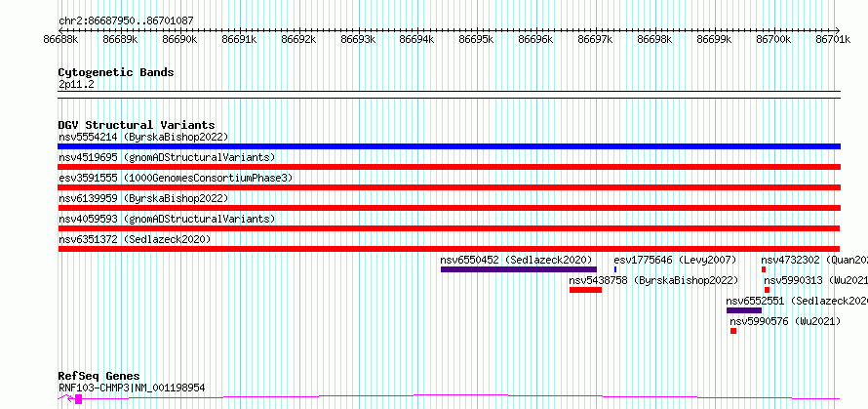Viewport: 868px width, 409px height.
Task: Click the 86691k ruler tick label
Action: click(239, 40)
